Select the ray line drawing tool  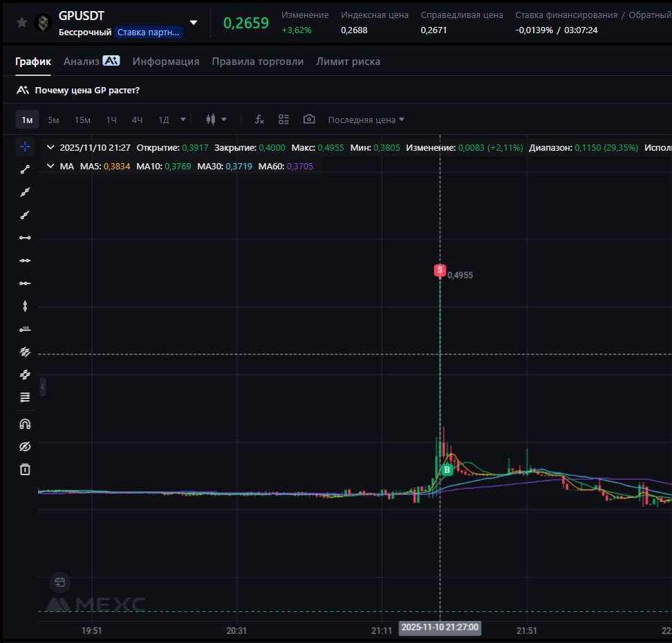click(x=25, y=215)
